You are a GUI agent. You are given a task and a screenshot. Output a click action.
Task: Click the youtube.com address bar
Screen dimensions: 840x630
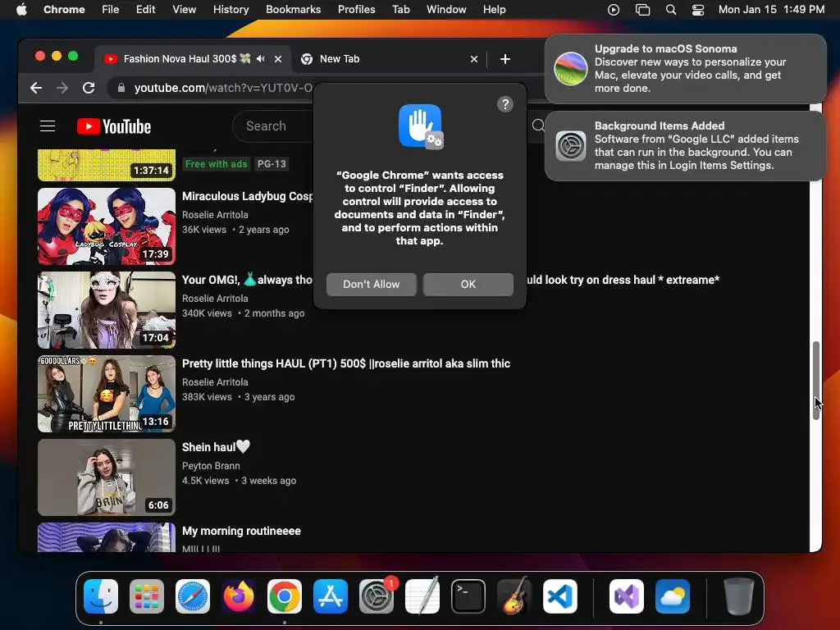pos(223,88)
